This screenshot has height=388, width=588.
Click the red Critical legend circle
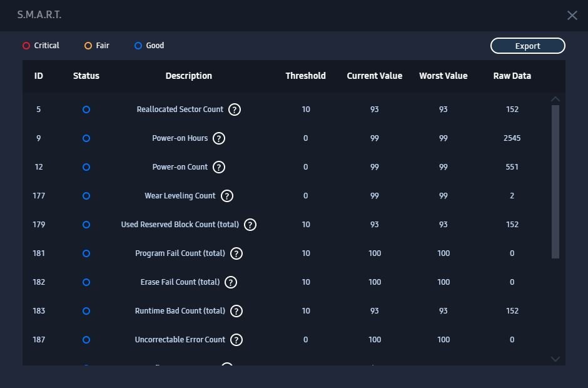[26, 46]
